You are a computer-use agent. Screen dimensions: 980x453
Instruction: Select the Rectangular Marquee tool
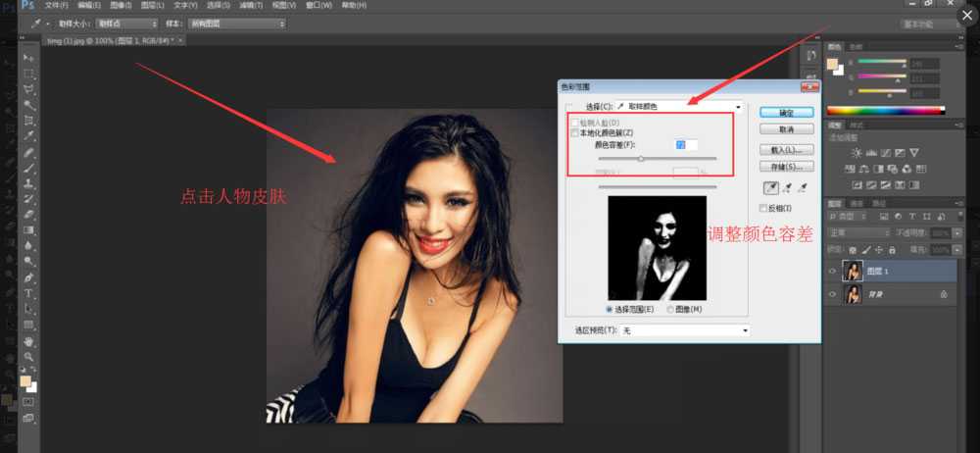(x=29, y=74)
